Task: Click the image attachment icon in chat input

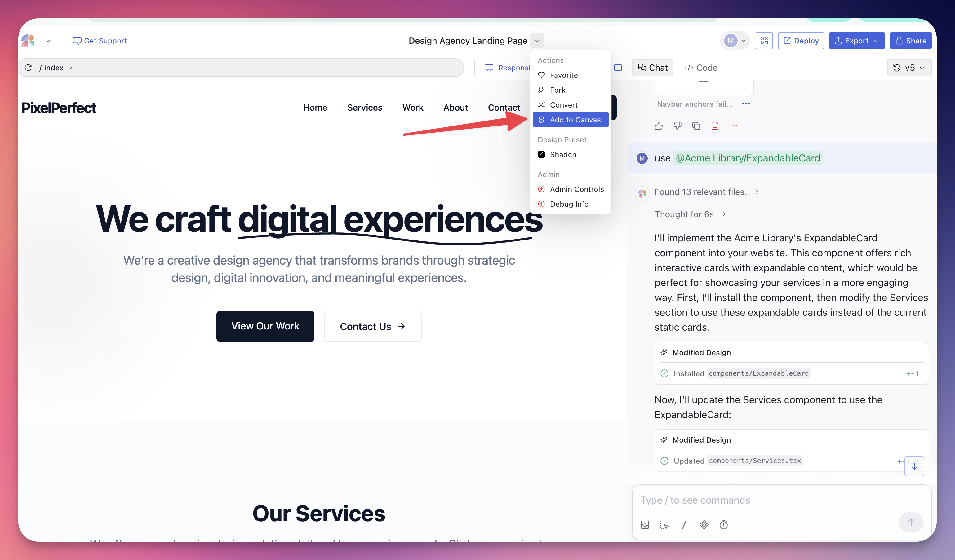Action: (645, 524)
